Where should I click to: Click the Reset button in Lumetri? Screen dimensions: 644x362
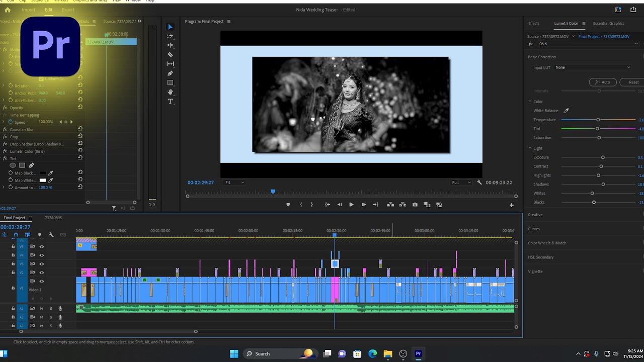coord(632,82)
